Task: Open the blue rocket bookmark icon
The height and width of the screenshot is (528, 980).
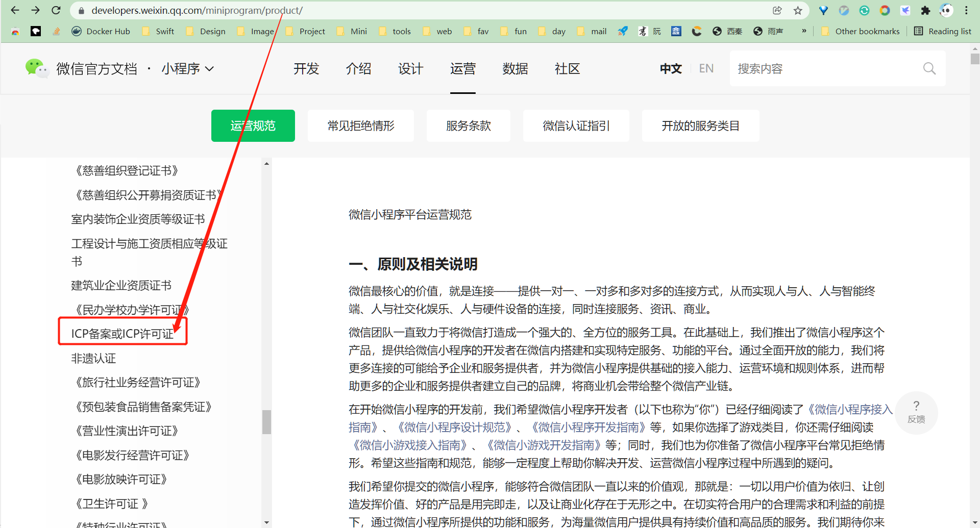Action: 622,31
